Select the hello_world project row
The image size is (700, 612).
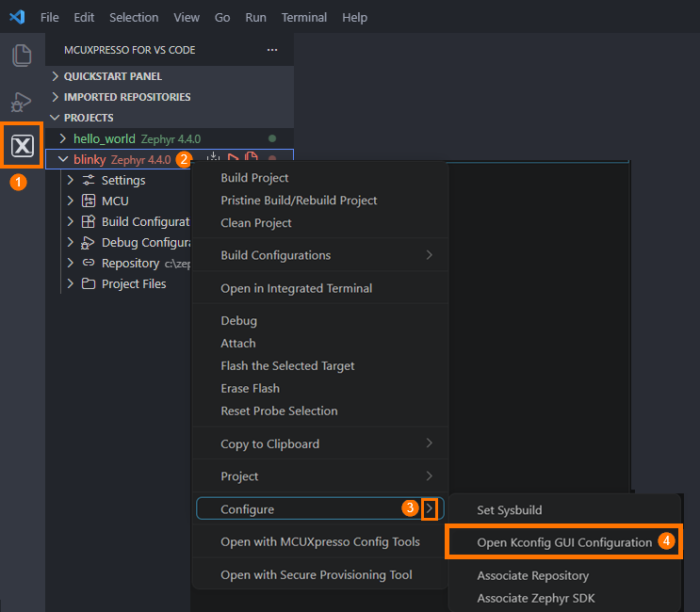170,138
